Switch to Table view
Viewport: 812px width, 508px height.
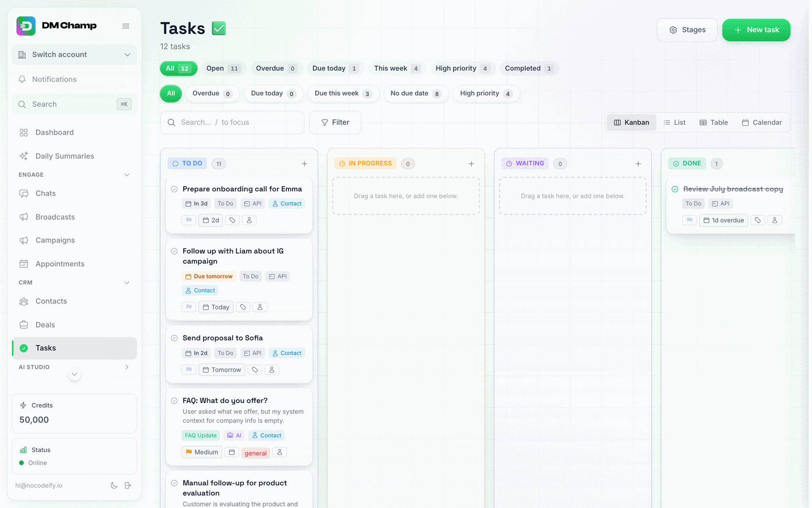(x=713, y=122)
